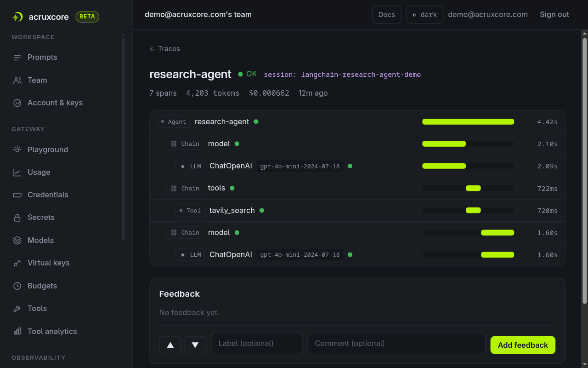This screenshot has height=368, width=588.
Task: Click the Playground sun icon
Action: click(17, 149)
